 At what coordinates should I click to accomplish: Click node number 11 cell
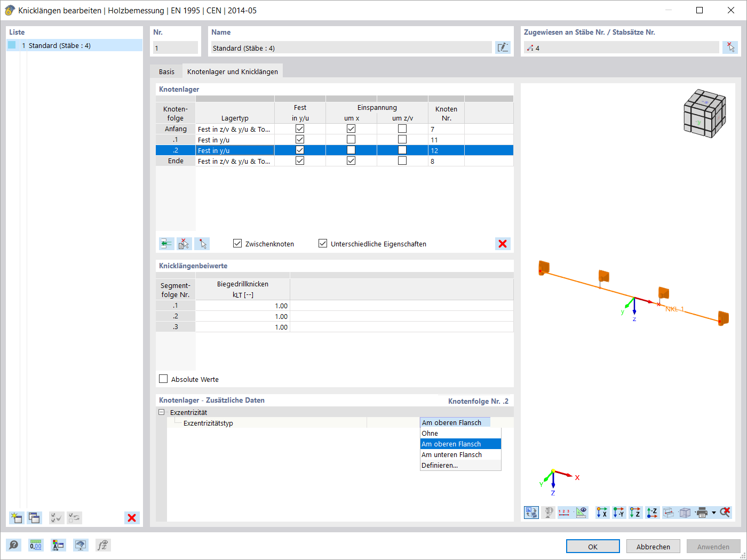tap(446, 140)
